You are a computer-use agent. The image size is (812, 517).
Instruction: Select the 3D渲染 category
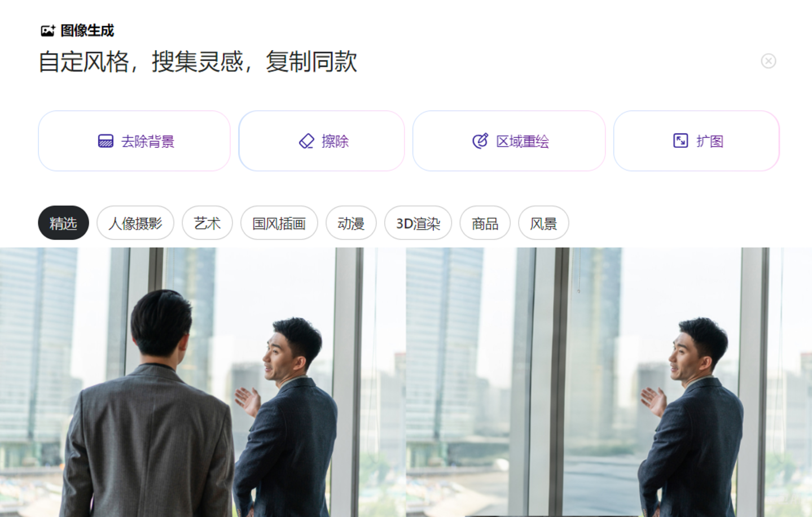point(418,223)
